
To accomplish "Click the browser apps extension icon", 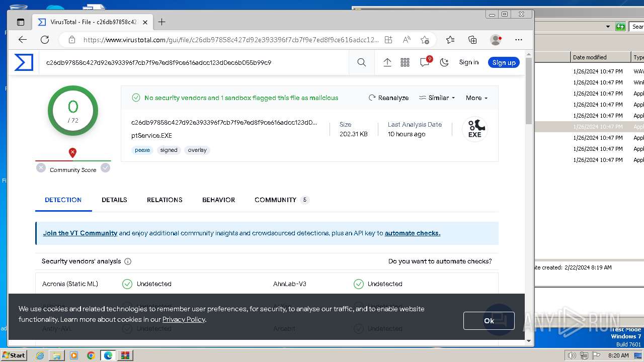I will click(388, 40).
